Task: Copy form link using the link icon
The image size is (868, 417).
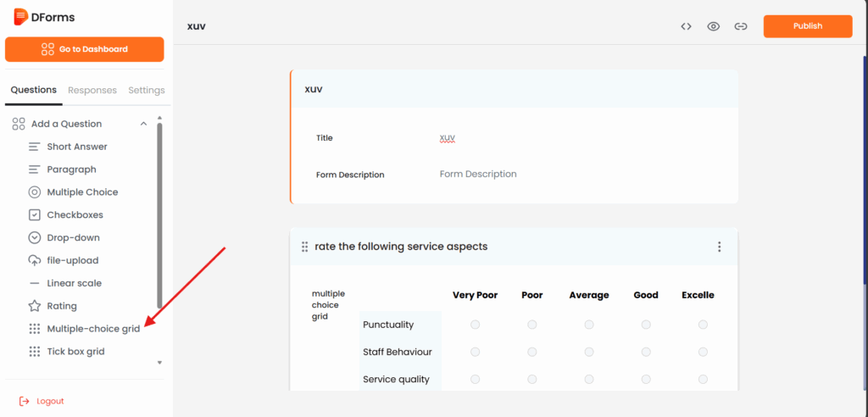Action: pyautogui.click(x=741, y=26)
